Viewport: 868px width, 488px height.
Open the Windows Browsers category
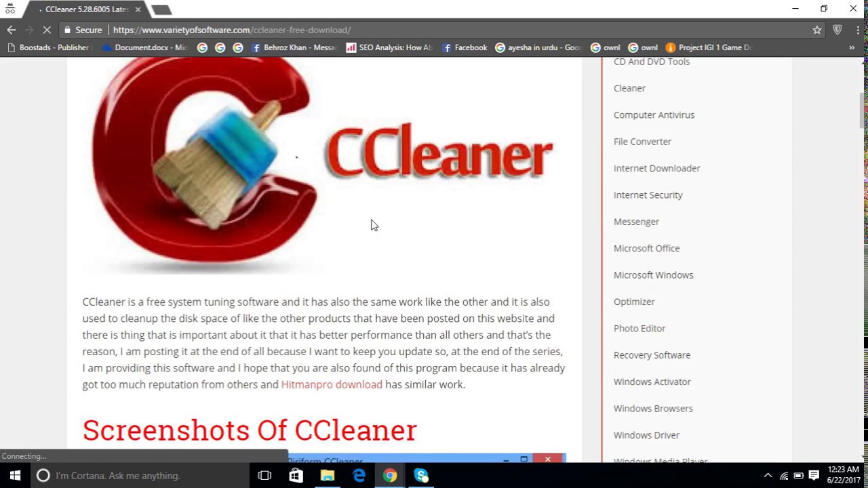[x=653, y=409]
